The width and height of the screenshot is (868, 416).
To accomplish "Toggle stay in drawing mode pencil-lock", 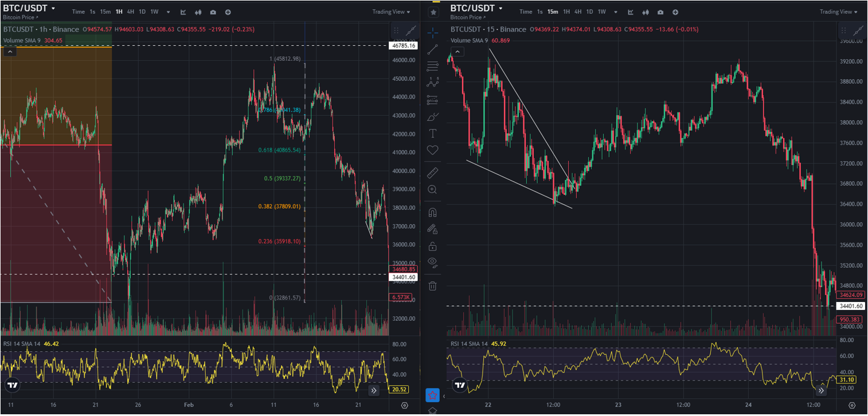I will [433, 229].
